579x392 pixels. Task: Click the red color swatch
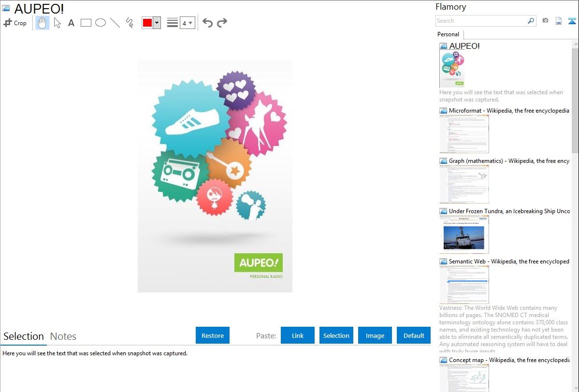tap(147, 23)
